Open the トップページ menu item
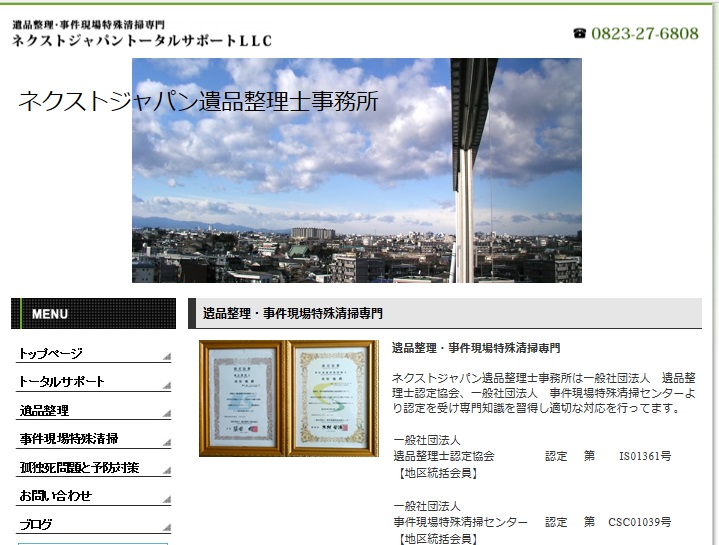 coord(51,353)
